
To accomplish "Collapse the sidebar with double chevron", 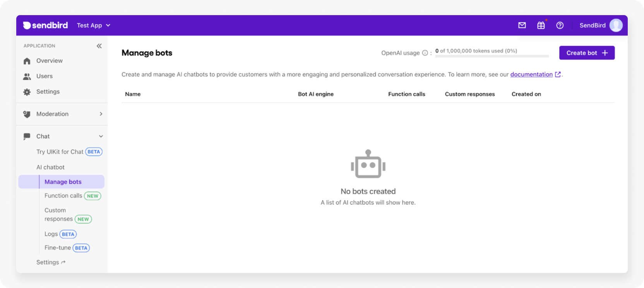I will click(x=99, y=46).
